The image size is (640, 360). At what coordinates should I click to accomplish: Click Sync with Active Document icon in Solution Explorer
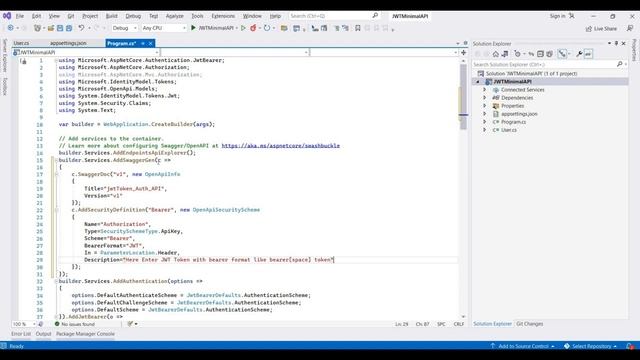(531, 54)
